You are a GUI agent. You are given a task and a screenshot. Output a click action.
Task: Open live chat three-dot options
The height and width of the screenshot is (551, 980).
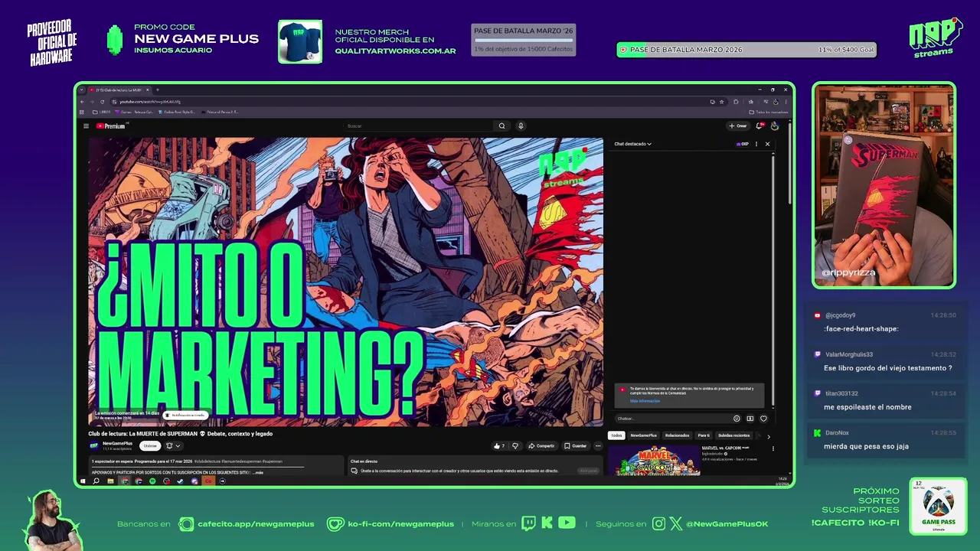tap(756, 144)
